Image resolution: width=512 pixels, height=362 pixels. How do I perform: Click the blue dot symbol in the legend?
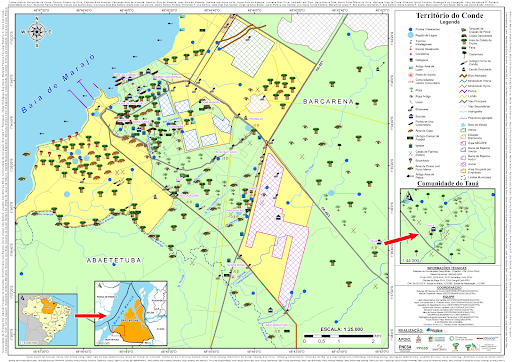coord(410,29)
